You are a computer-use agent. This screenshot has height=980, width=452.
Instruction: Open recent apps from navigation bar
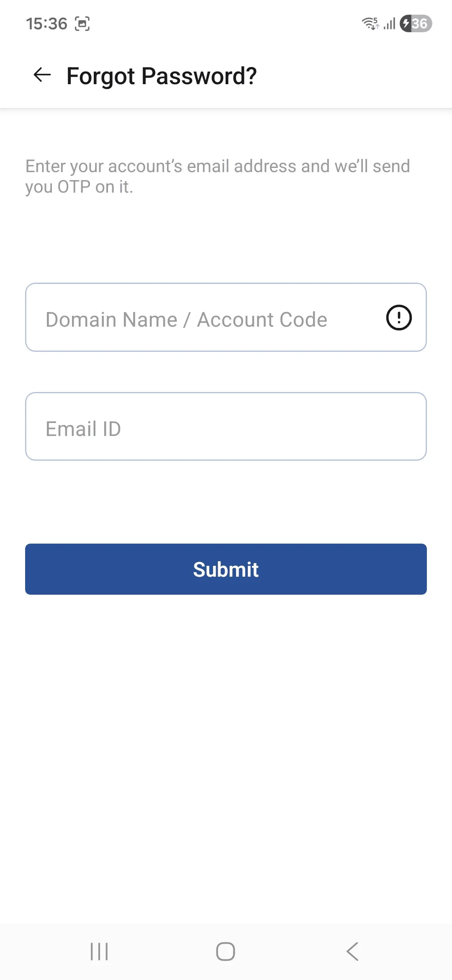(x=99, y=952)
